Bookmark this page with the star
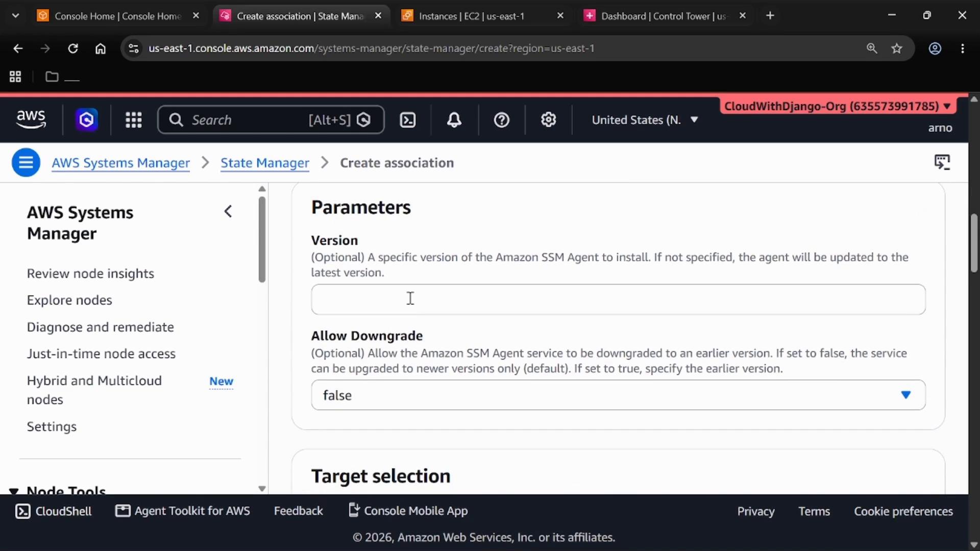The image size is (980, 551). [897, 48]
